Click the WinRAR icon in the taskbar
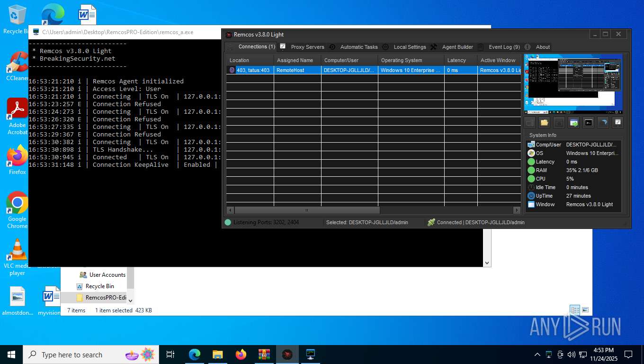The width and height of the screenshot is (644, 364). coord(264,355)
